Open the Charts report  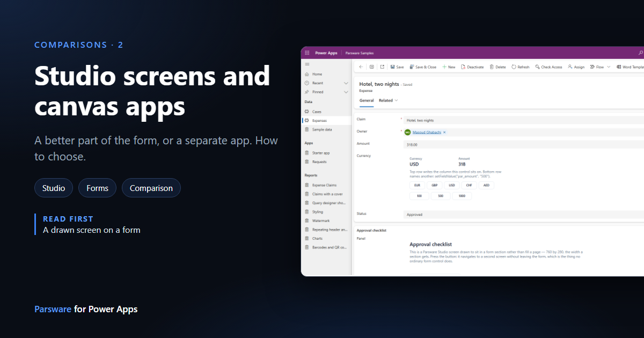click(326, 238)
